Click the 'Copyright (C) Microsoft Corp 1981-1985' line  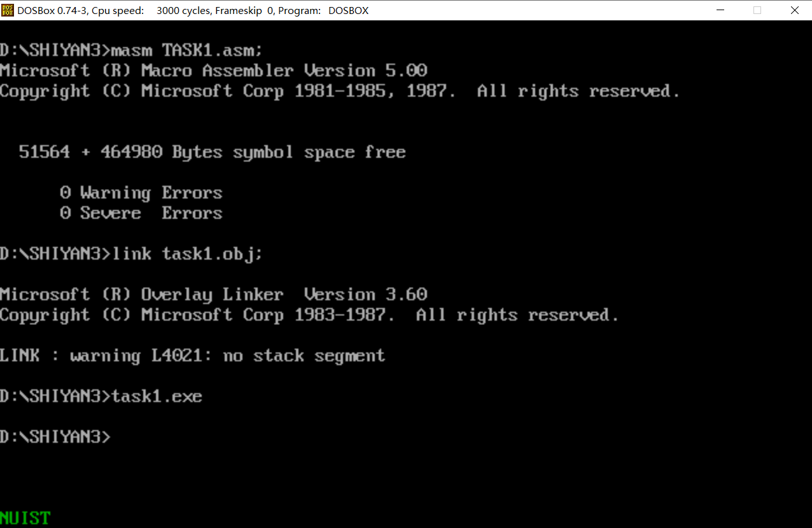pyautogui.click(x=340, y=91)
